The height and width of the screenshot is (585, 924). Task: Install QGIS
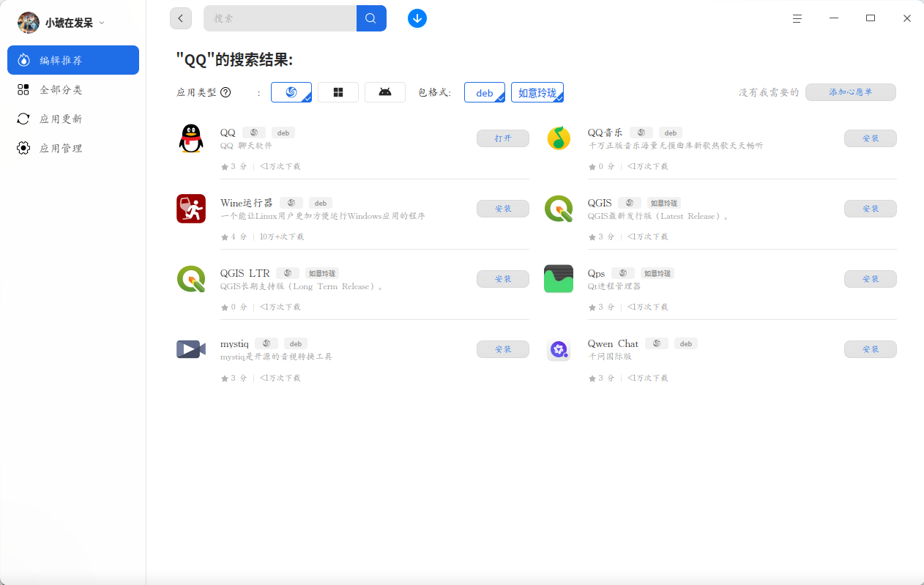871,209
